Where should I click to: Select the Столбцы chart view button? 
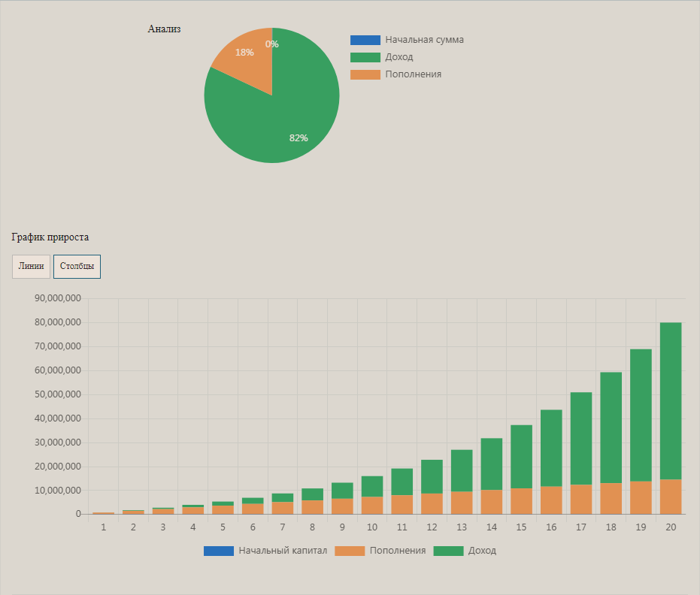point(77,266)
